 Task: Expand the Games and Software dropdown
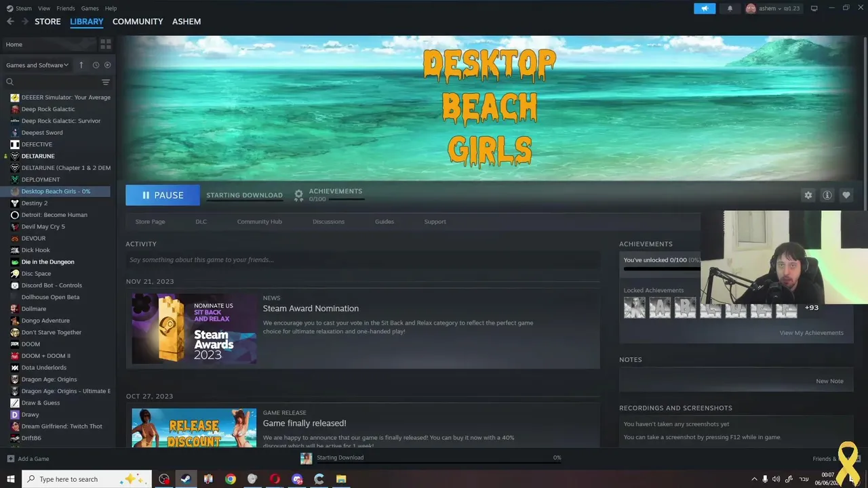[37, 65]
